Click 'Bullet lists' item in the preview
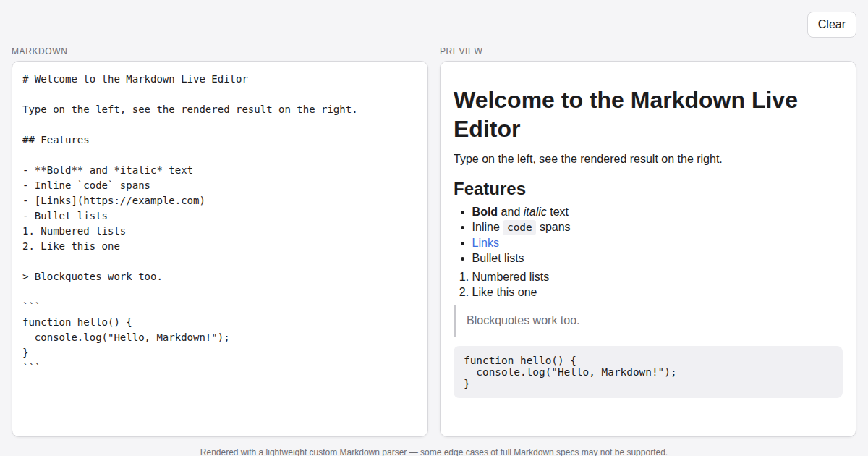The height and width of the screenshot is (456, 868). (x=498, y=258)
